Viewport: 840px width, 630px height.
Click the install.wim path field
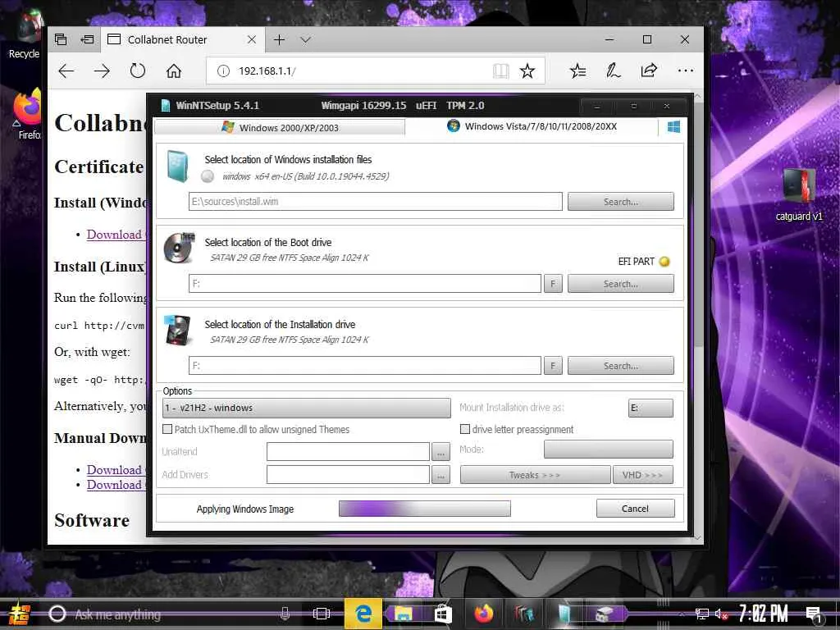(x=375, y=202)
